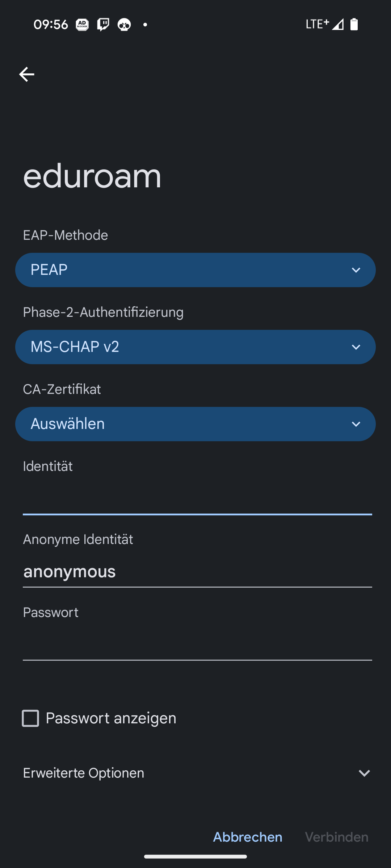Tap the Abbrechen button
Screen dimensions: 391x868
(x=248, y=837)
